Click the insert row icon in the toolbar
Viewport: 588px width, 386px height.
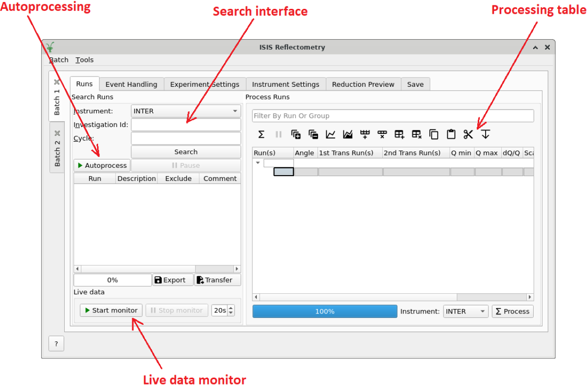pos(365,134)
